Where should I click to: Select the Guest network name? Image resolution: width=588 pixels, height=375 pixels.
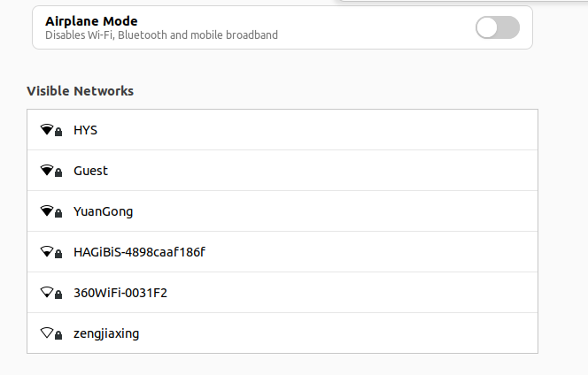pos(90,171)
